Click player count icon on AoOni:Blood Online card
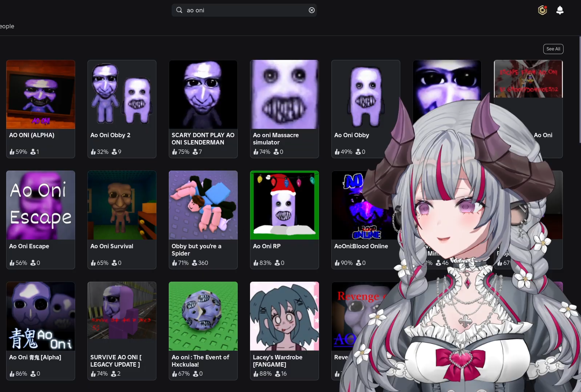 coord(358,263)
